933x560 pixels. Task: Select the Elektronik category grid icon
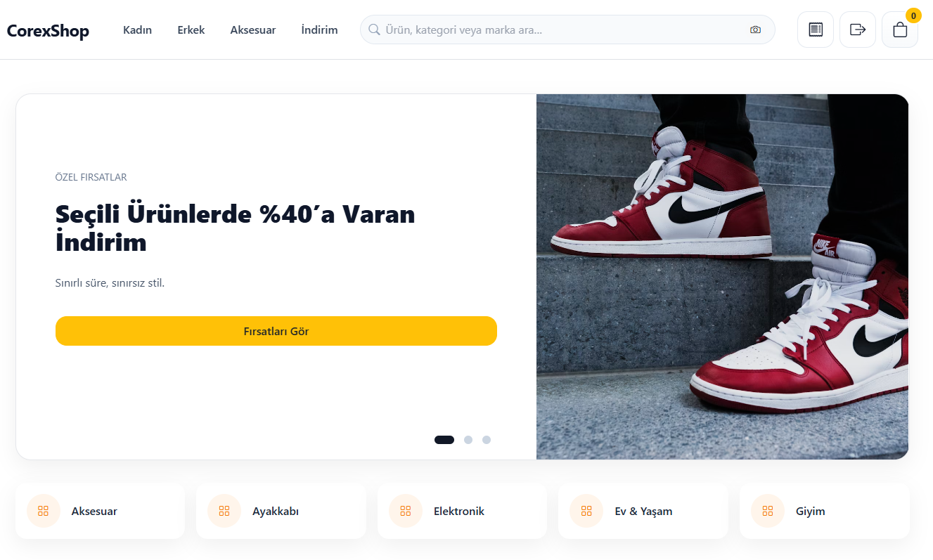405,511
